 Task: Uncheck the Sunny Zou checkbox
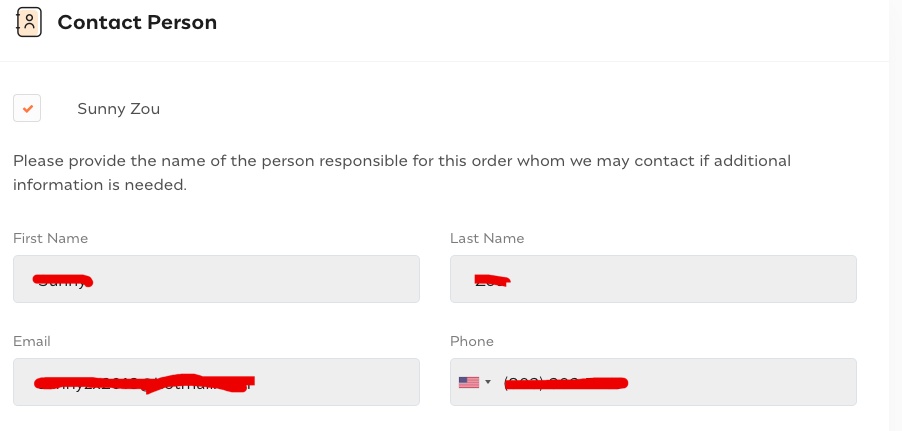tap(27, 108)
